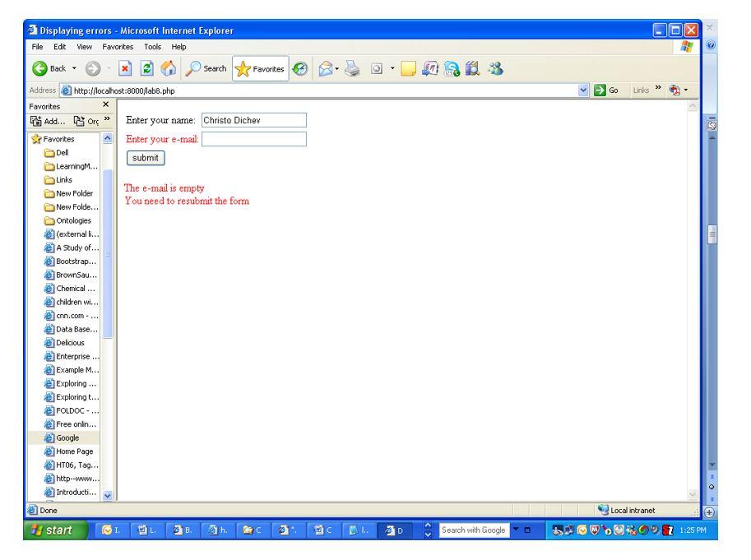Click the empty e-mail input field
This screenshot has height=560, width=751.
tap(254, 139)
